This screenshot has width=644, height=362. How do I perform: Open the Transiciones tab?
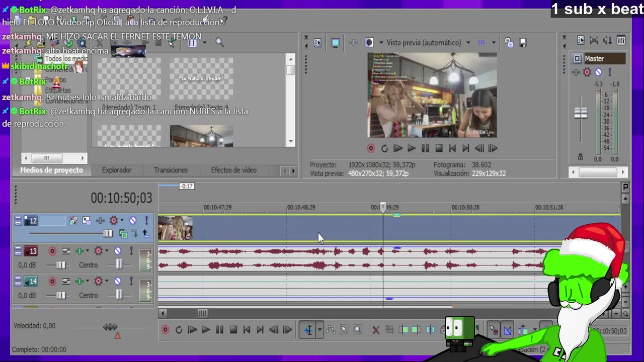[171, 170]
